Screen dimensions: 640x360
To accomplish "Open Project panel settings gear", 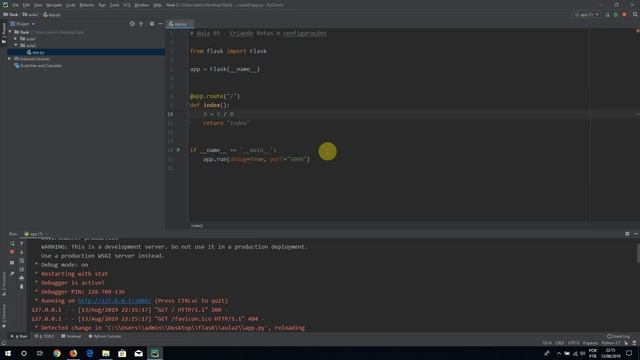I will click(152, 24).
